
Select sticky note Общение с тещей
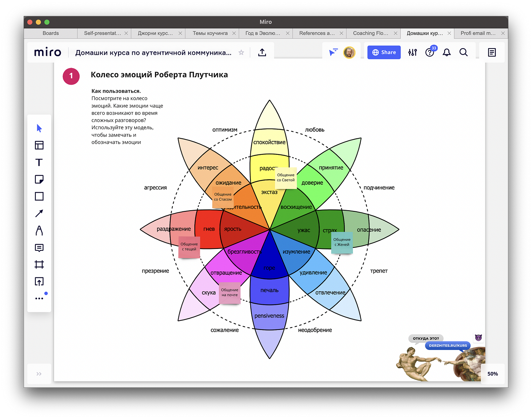189,247
